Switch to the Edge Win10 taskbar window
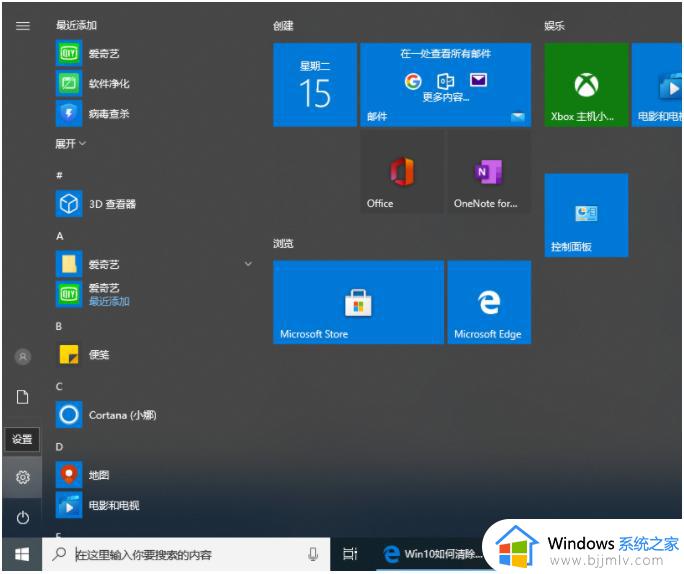Viewport: 684px width, 574px height. [x=432, y=554]
